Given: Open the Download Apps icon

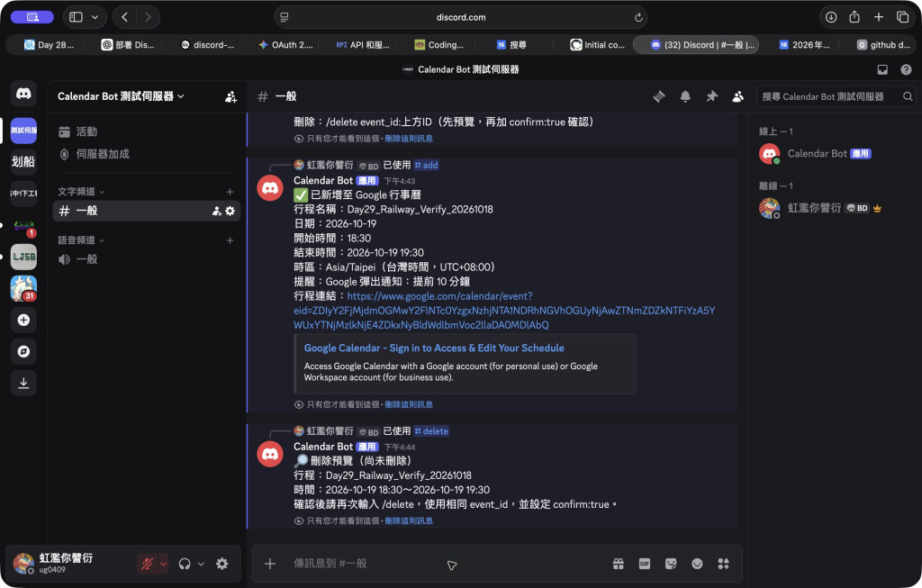Looking at the screenshot, I should coord(23,384).
